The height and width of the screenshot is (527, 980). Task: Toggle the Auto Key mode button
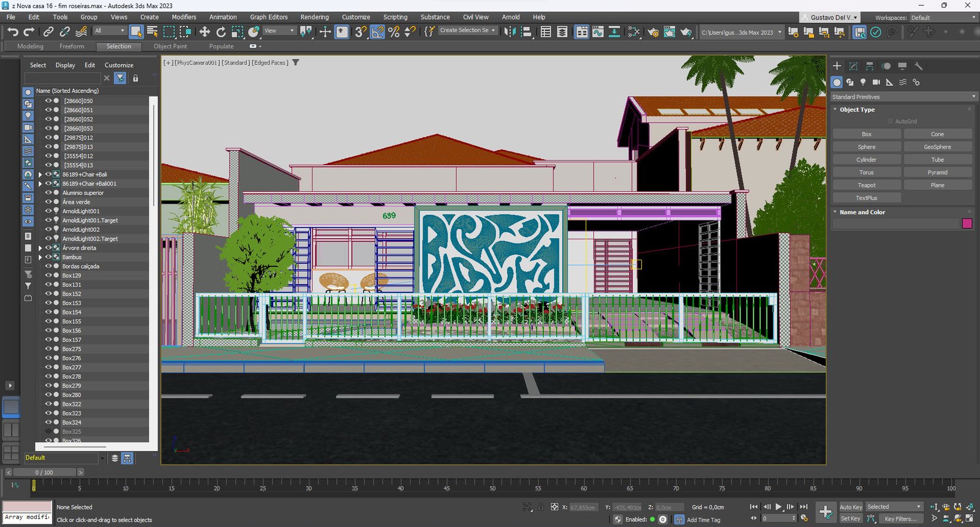coord(851,507)
